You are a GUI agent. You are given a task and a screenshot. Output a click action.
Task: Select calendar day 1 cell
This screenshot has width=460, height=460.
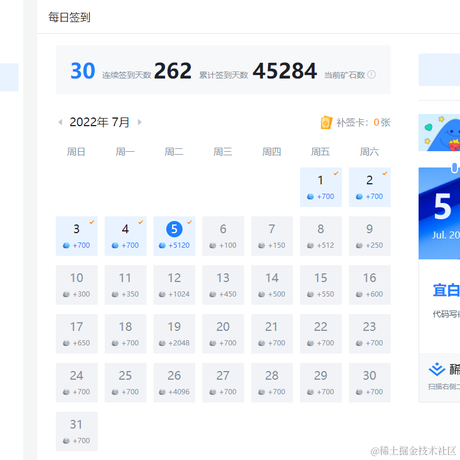321,187
